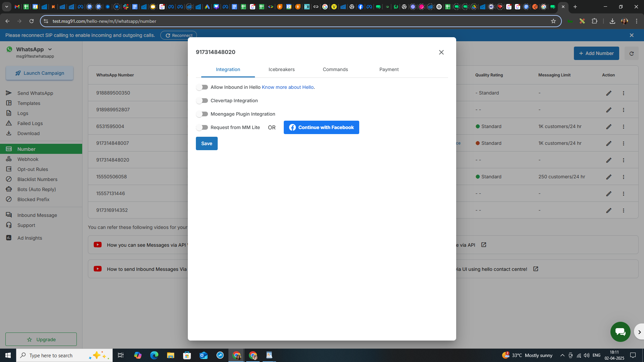Expand the WhatsApp service dropdown chevron
Viewport: 644px width, 362px height.
(50, 50)
